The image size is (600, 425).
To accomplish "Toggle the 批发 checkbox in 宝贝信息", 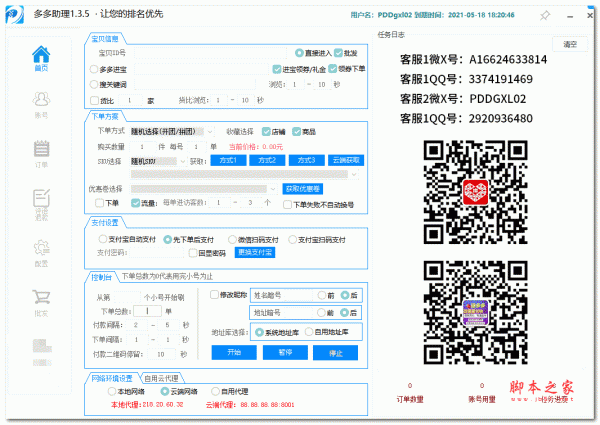I will pos(338,53).
